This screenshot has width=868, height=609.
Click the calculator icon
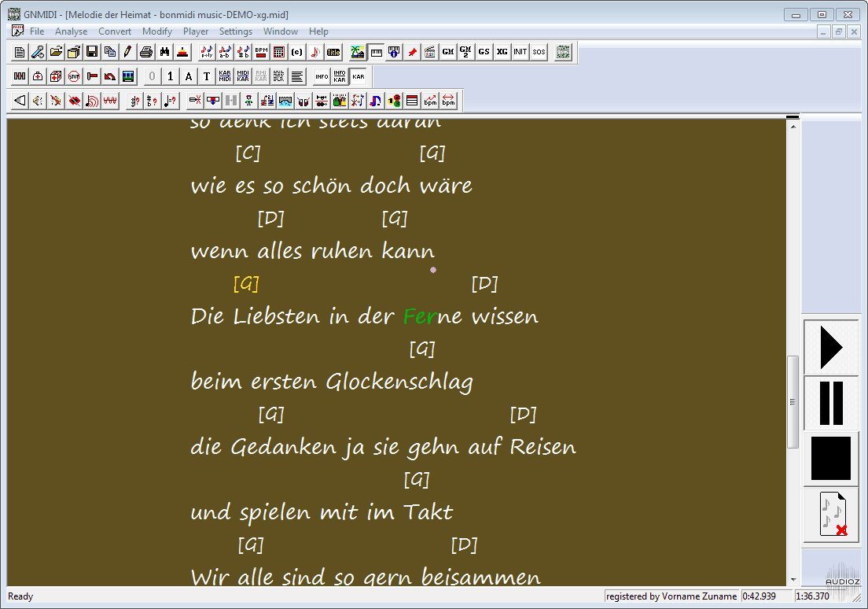[x=279, y=52]
